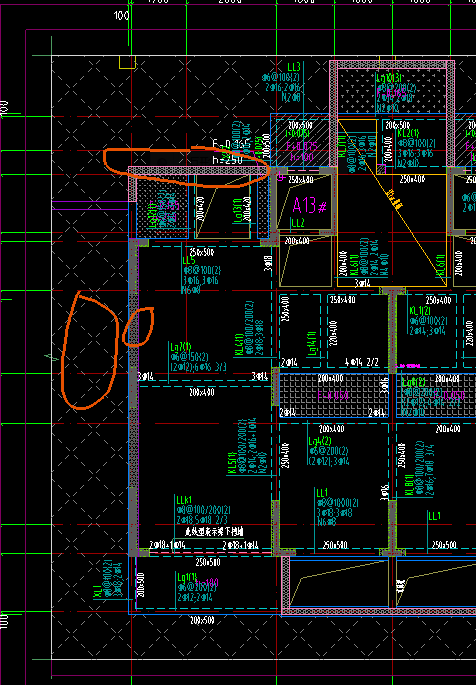Select the Lg7(1) beam label
The image size is (476, 685).
tap(181, 347)
